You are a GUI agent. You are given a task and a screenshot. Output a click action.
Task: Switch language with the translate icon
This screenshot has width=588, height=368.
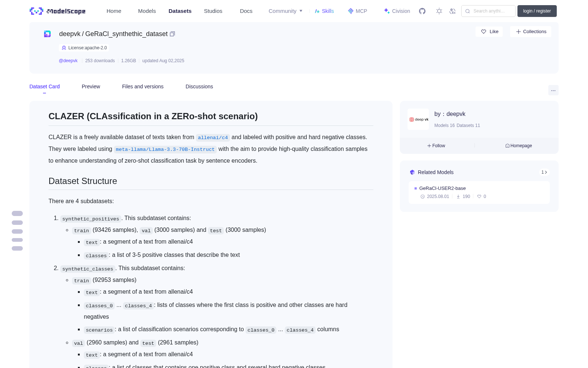(453, 11)
